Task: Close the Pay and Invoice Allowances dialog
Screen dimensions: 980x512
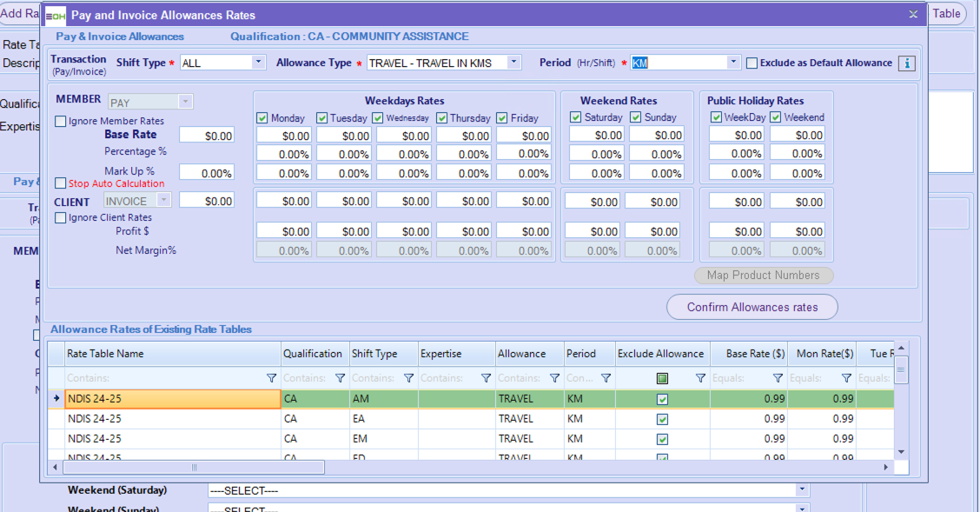Action: [913, 15]
